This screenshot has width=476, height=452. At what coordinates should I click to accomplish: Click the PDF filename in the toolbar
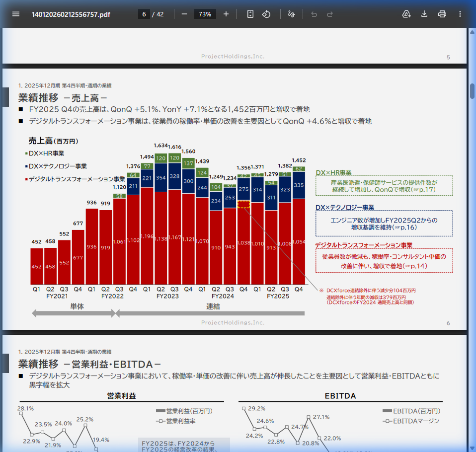(x=71, y=14)
